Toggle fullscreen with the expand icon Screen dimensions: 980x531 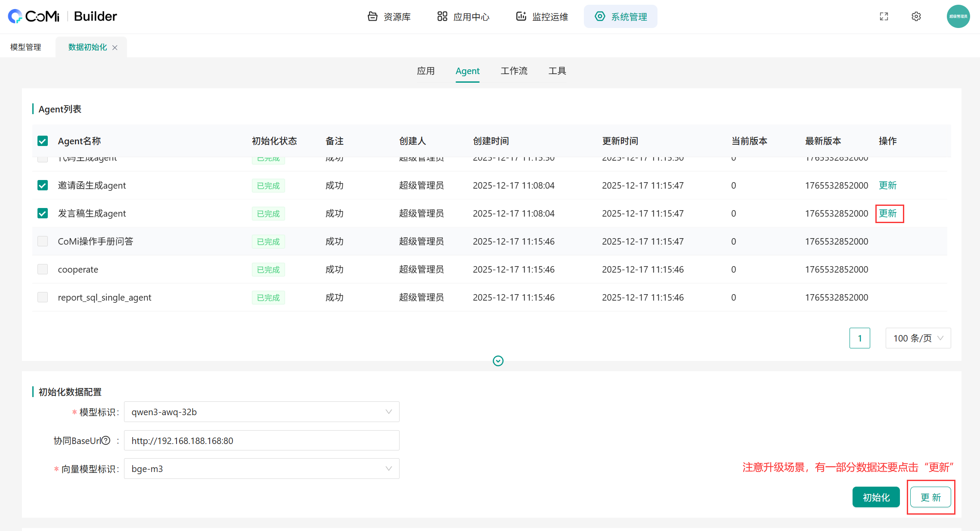pos(884,16)
